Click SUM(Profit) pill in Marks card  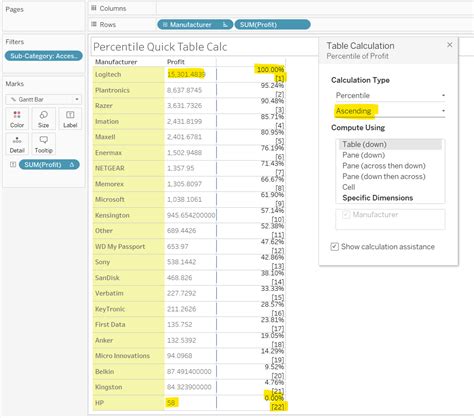tap(49, 165)
